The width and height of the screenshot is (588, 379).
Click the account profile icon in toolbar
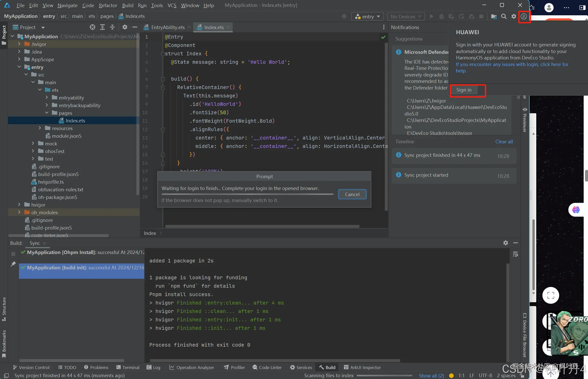click(524, 17)
